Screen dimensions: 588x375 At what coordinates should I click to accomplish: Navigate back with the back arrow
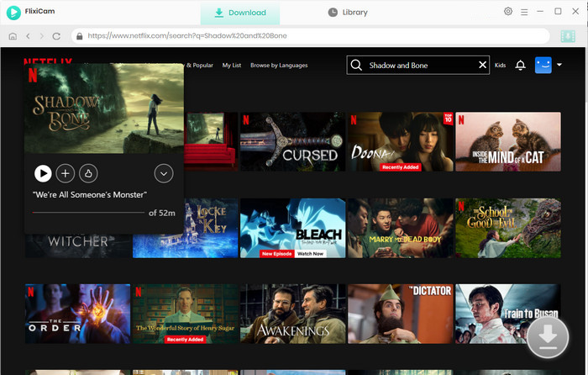(28, 36)
